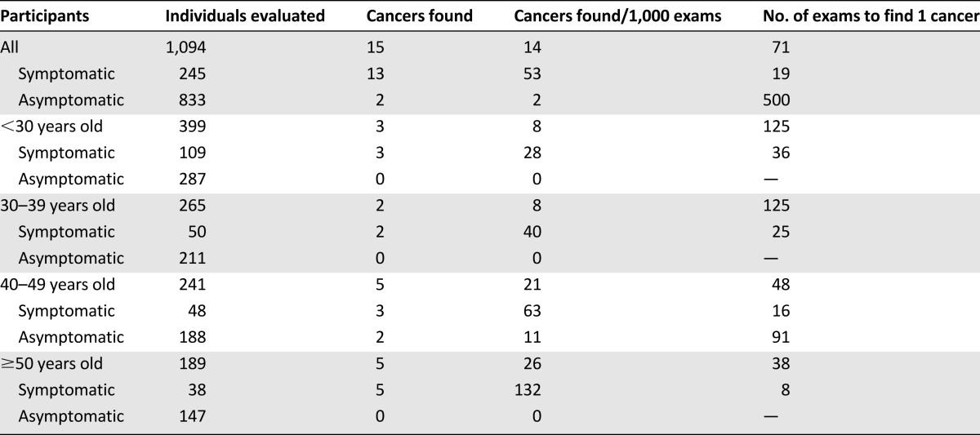Image resolution: width=980 pixels, height=435 pixels.
Task: Select the 71 exams value cell
Action: (x=781, y=47)
